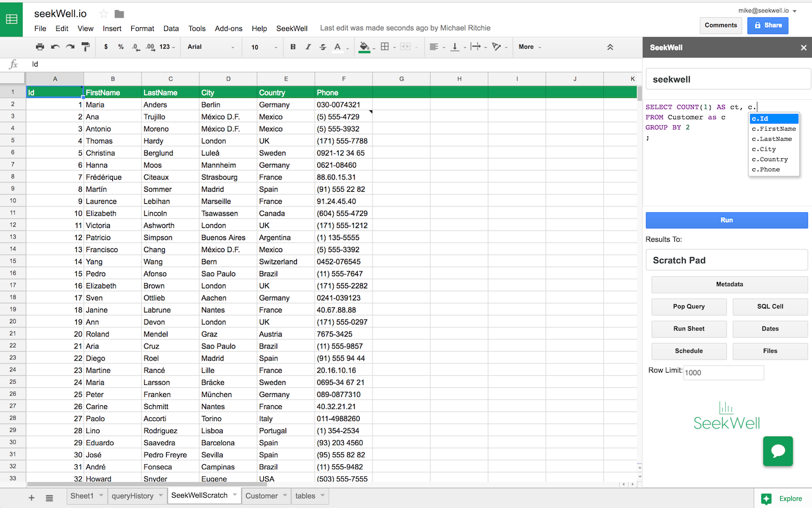Select the paint format tool
This screenshot has height=508, width=812.
click(86, 47)
